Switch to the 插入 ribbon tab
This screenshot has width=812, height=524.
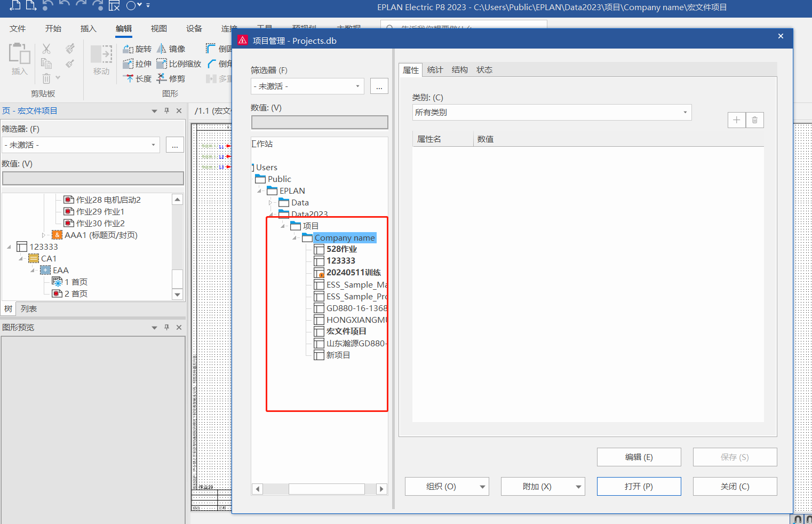(89, 29)
